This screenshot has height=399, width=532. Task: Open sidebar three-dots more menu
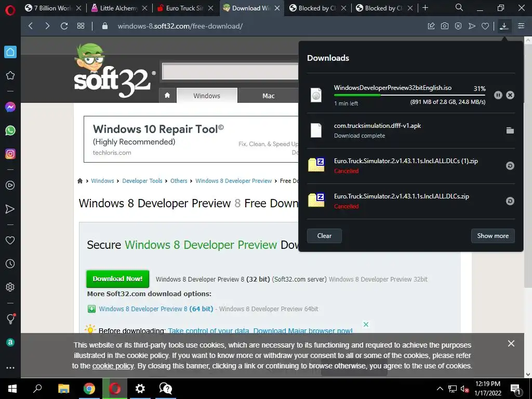[10, 368]
